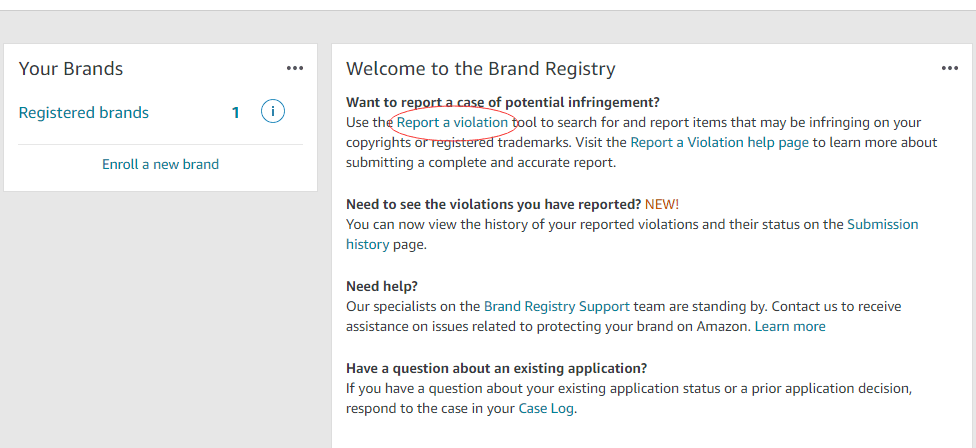Open the Welcome panel three-dots menu

[950, 68]
